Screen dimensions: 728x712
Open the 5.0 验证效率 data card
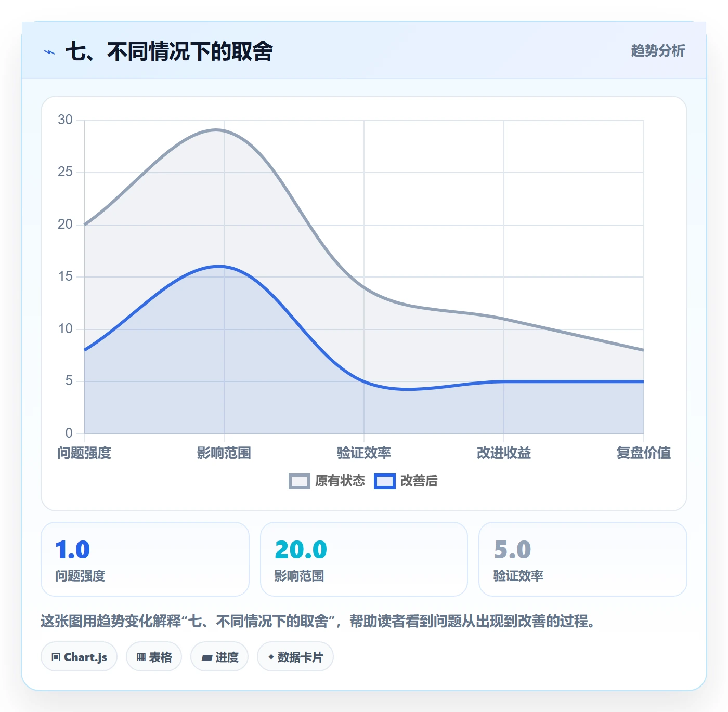coord(583,559)
